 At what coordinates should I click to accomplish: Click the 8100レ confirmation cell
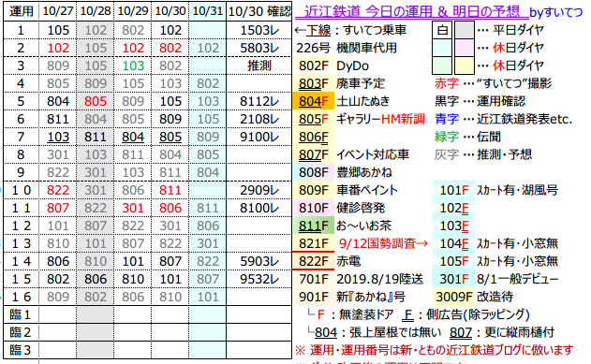[259, 208]
